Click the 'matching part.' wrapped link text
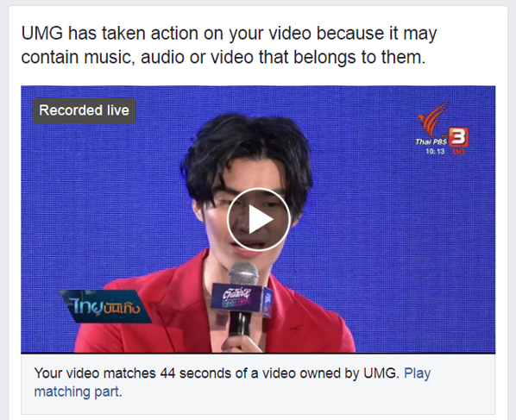This screenshot has width=516, height=420. [x=78, y=392]
